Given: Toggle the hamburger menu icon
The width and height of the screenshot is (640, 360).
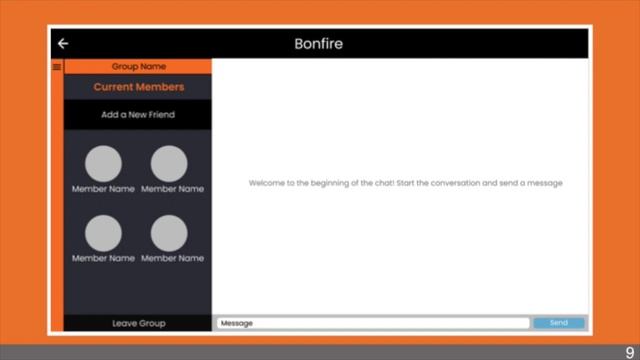Looking at the screenshot, I should pyautogui.click(x=57, y=67).
